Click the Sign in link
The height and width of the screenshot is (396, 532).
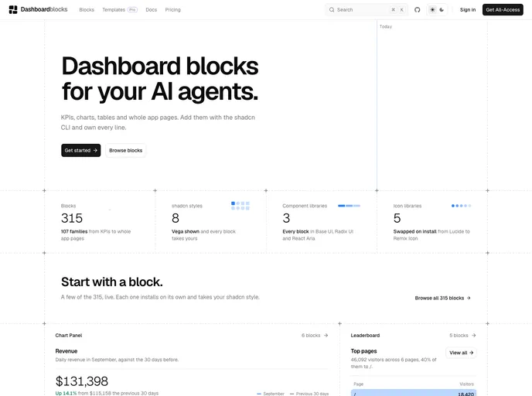click(x=468, y=10)
